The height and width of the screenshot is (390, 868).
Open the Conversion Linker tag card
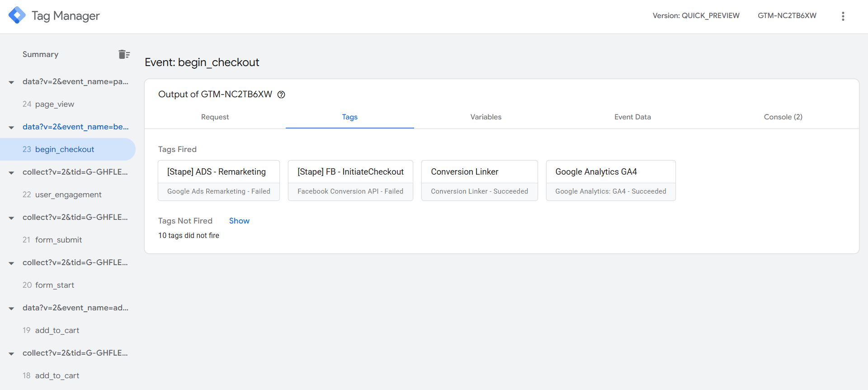[x=480, y=181]
